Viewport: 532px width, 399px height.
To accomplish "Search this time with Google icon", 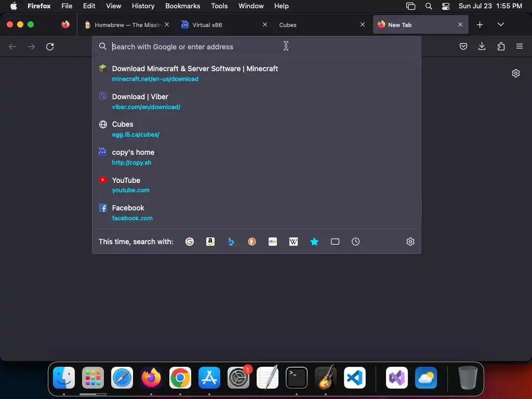I will (189, 242).
